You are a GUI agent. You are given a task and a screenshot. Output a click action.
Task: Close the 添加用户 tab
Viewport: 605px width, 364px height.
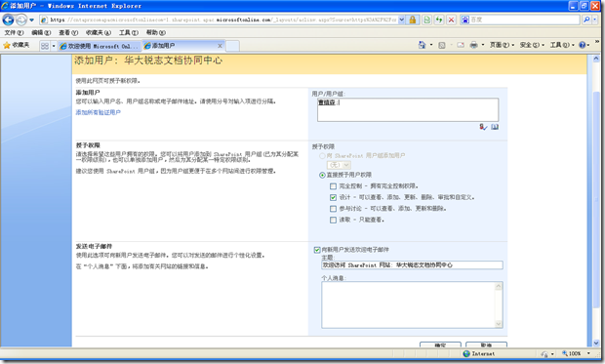pos(220,46)
